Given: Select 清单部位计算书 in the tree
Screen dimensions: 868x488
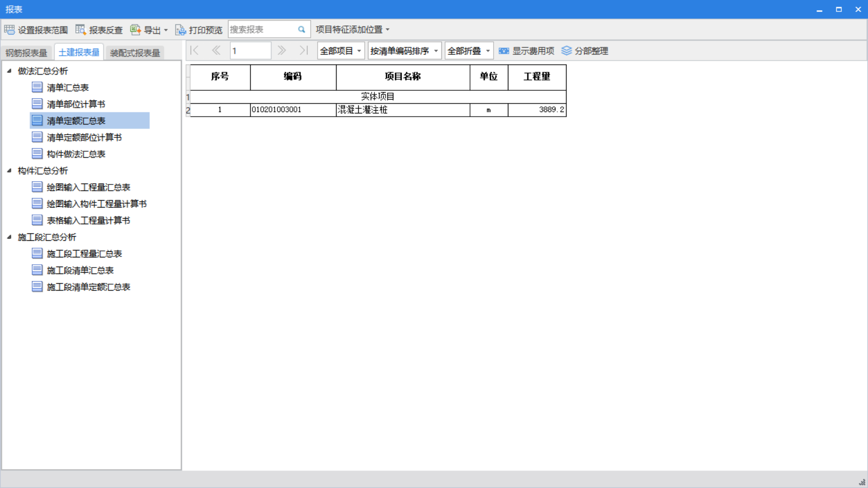Looking at the screenshot, I should pyautogui.click(x=76, y=104).
